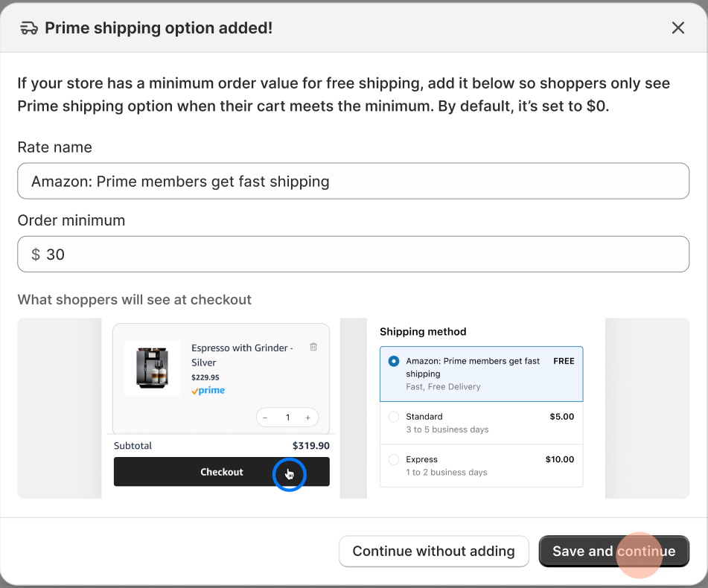Click the dollar sign in Order minimum
Viewport: 708px width, 588px height.
coord(36,254)
